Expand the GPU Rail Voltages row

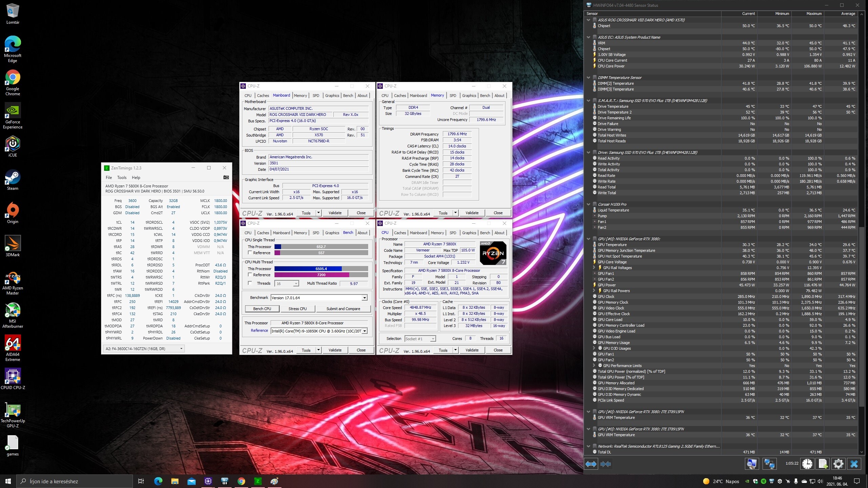pyautogui.click(x=594, y=268)
